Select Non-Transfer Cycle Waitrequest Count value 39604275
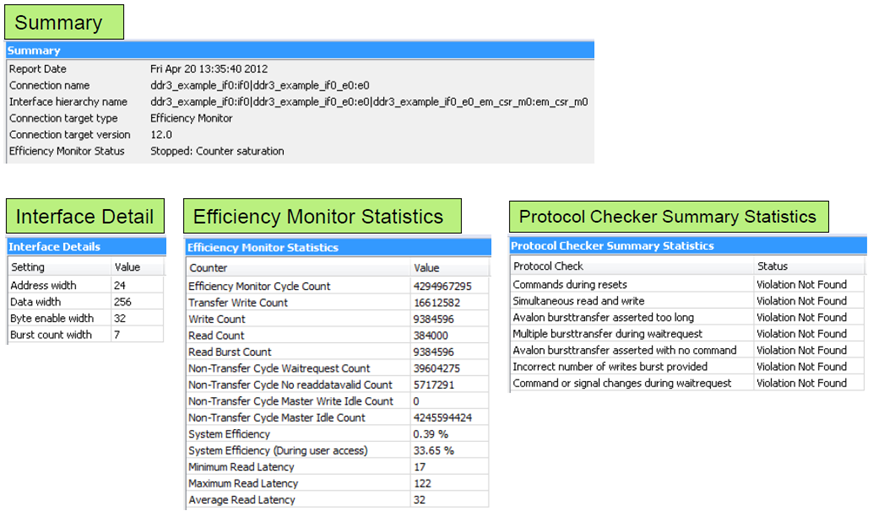This screenshot has height=511, width=873. coord(437,368)
